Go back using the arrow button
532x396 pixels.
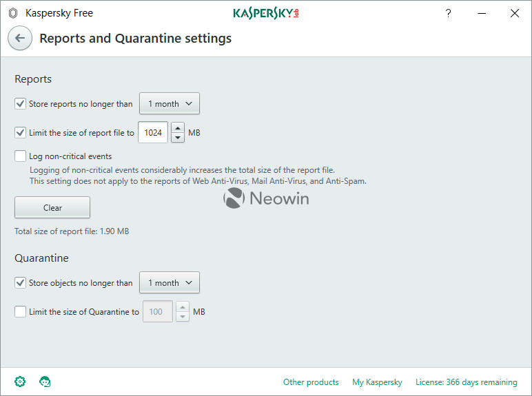(x=20, y=38)
